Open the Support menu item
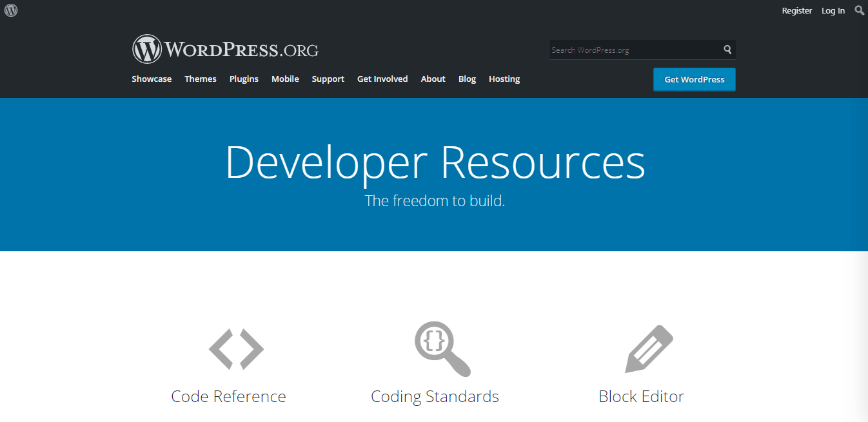 pos(328,79)
